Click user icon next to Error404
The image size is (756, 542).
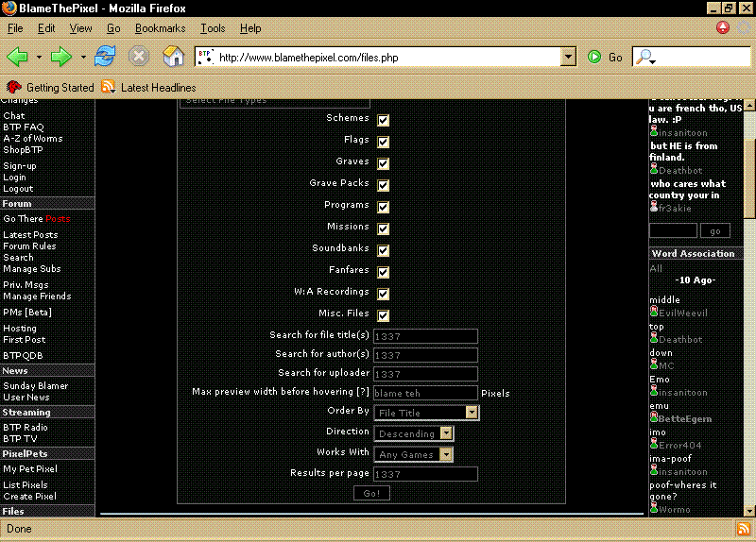(654, 444)
